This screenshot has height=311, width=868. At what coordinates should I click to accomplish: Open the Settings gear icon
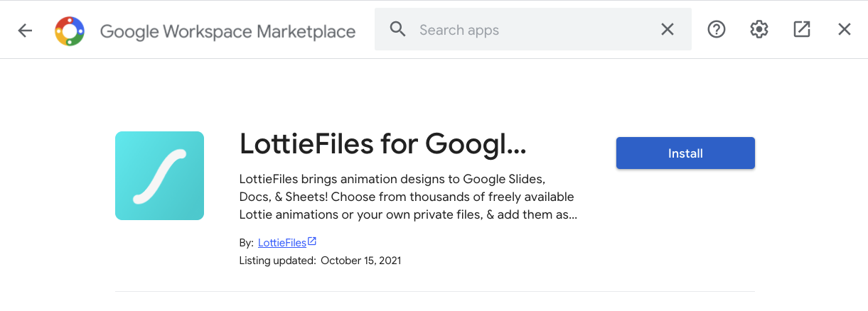point(759,29)
